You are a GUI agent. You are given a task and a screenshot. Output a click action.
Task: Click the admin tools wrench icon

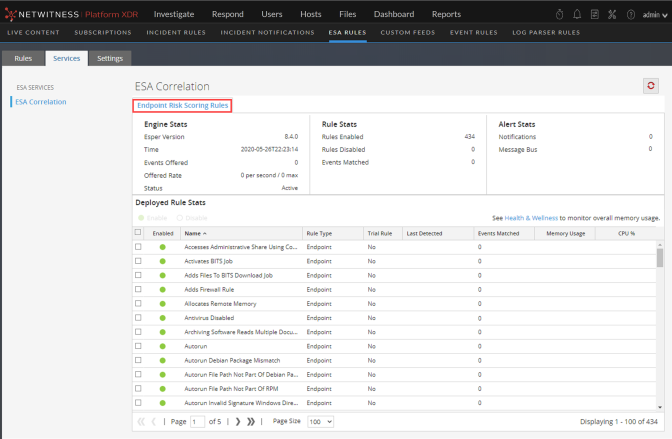tap(612, 14)
